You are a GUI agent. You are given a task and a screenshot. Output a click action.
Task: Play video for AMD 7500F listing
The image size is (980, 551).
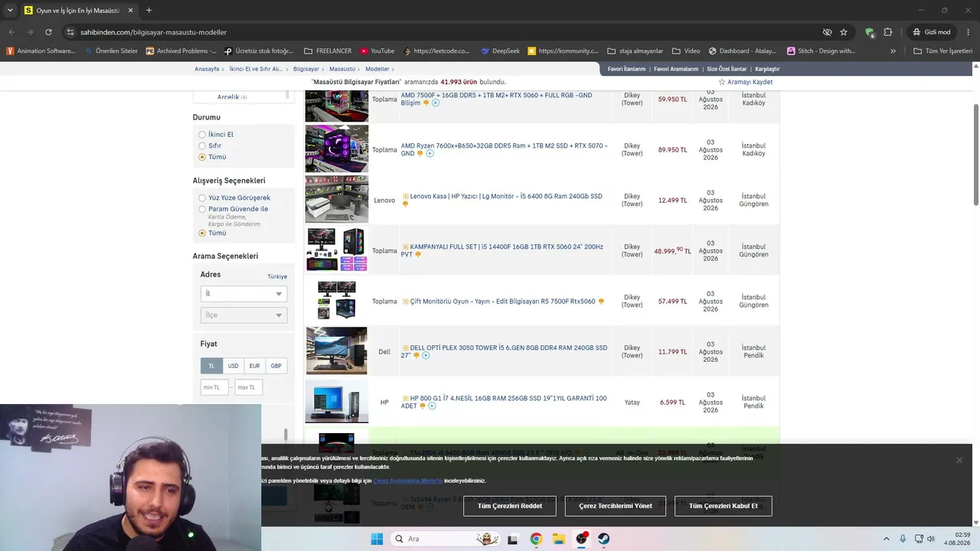click(x=436, y=103)
